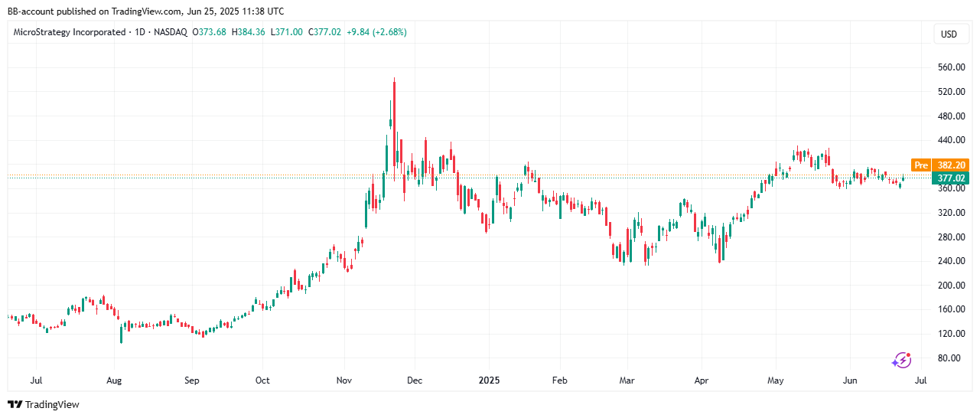
Task: Click the May label on time axis
Action: [776, 380]
